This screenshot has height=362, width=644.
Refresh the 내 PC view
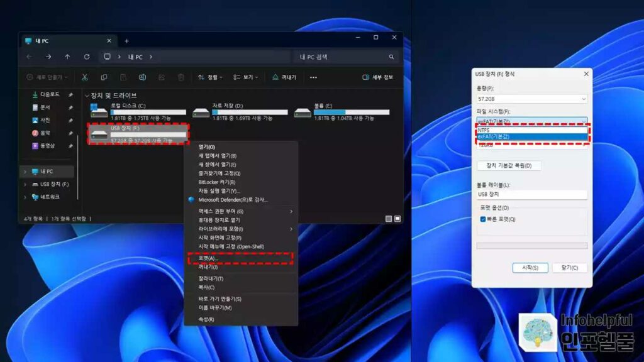(87, 57)
